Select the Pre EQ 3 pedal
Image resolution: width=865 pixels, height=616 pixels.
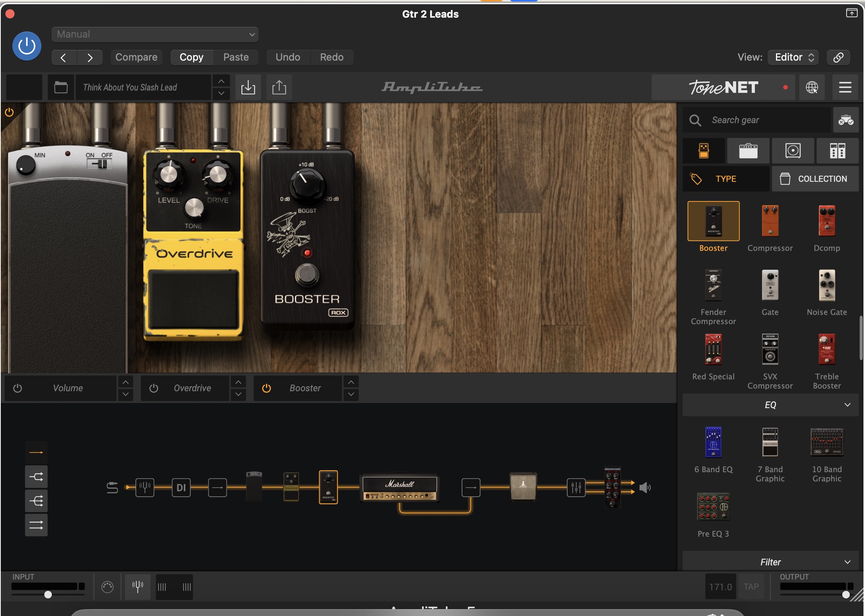tap(713, 507)
